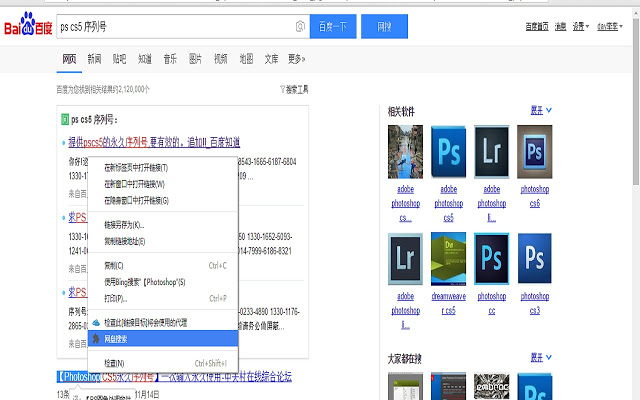Open the green Dreamweaver cs5 thumbnail

tap(449, 258)
